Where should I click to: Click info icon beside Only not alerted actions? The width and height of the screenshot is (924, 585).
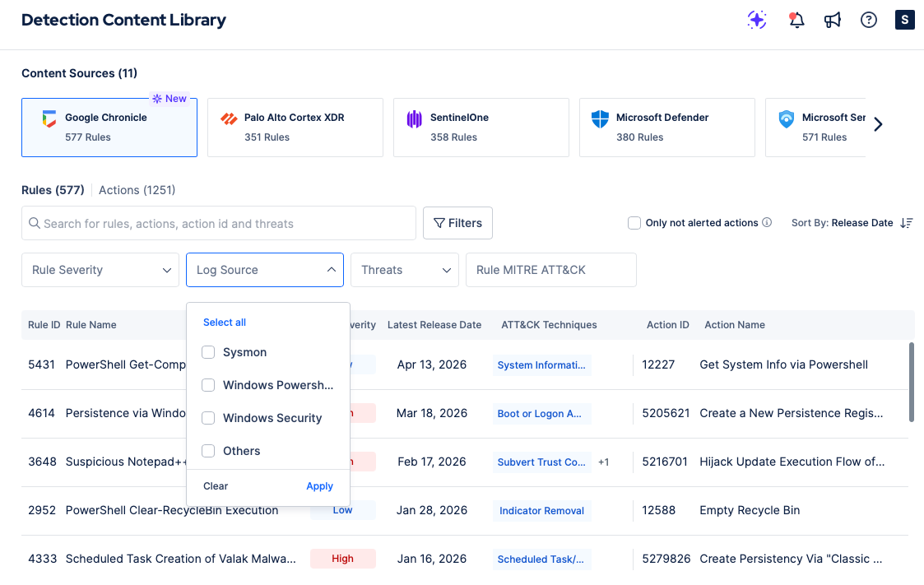click(x=767, y=222)
